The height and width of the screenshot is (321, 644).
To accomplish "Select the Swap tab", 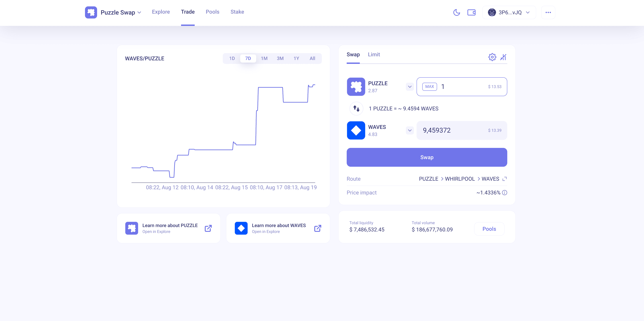I will [353, 55].
